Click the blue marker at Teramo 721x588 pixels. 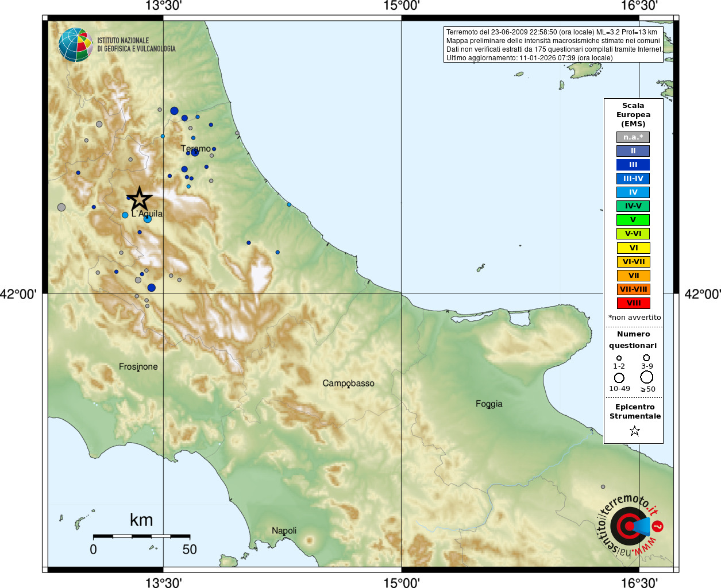coord(195,152)
